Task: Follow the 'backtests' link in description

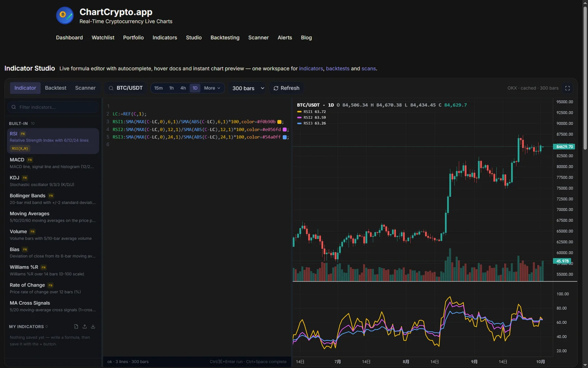Action: point(338,68)
